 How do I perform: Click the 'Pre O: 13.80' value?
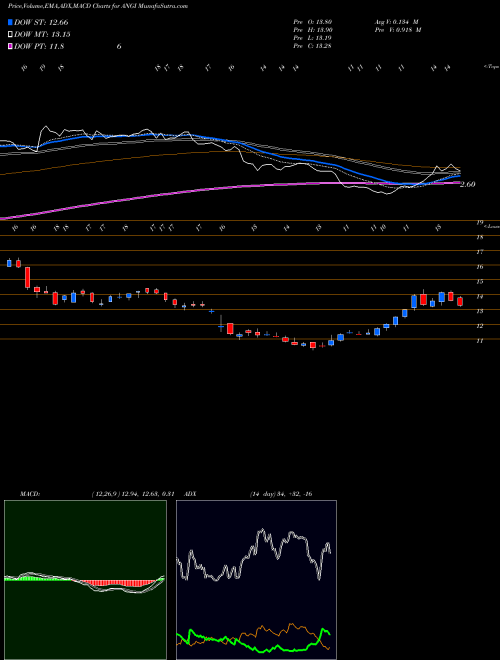pos(313,21)
